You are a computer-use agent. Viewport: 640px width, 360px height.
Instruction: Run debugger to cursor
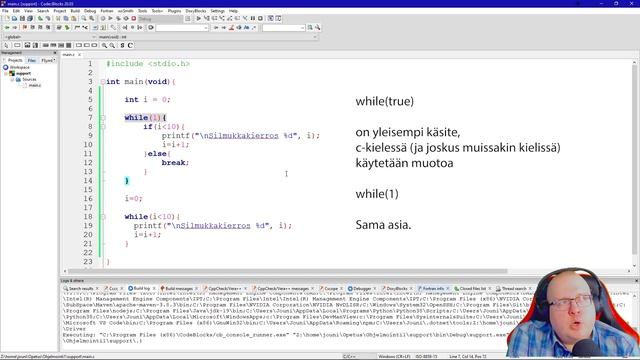point(207,18)
